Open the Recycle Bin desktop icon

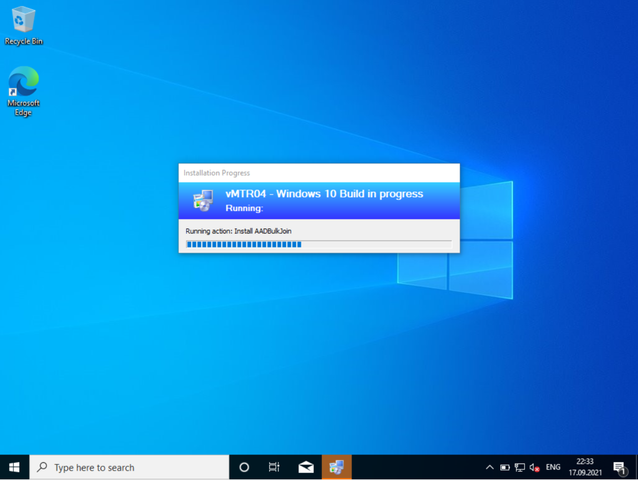(23, 26)
